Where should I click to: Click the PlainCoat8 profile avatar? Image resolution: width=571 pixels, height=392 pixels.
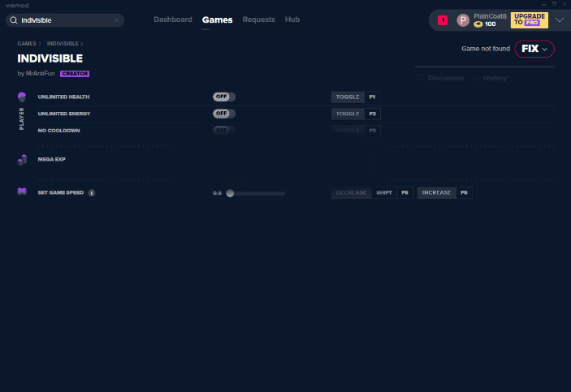pos(463,20)
